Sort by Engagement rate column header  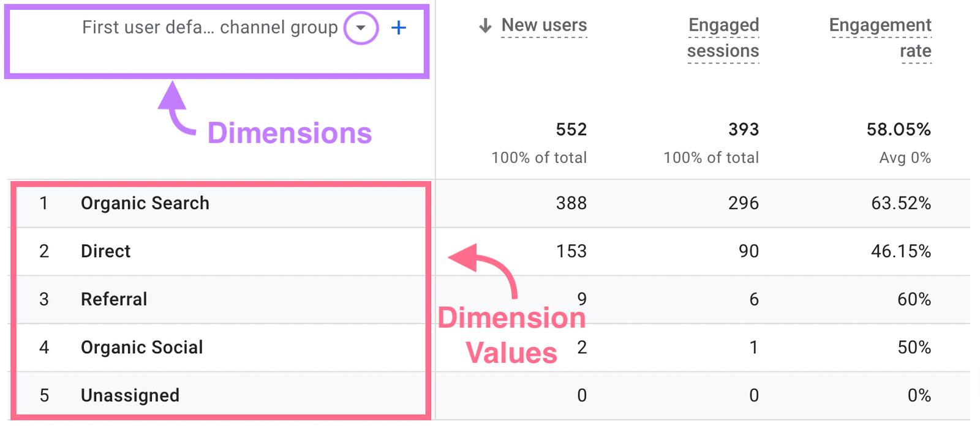(880, 37)
